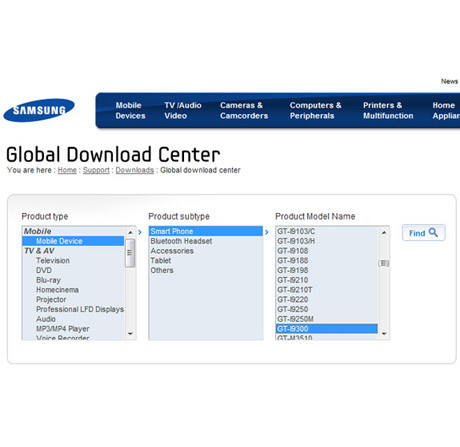Select model GT-I9250
The height and width of the screenshot is (447, 460).
pos(327,309)
